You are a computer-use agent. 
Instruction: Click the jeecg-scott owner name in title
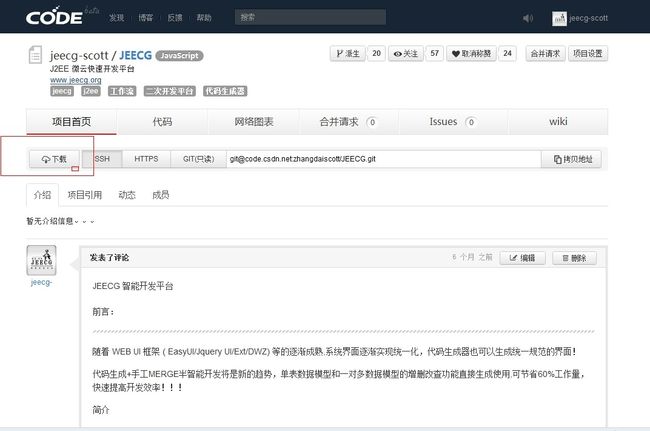click(x=79, y=55)
